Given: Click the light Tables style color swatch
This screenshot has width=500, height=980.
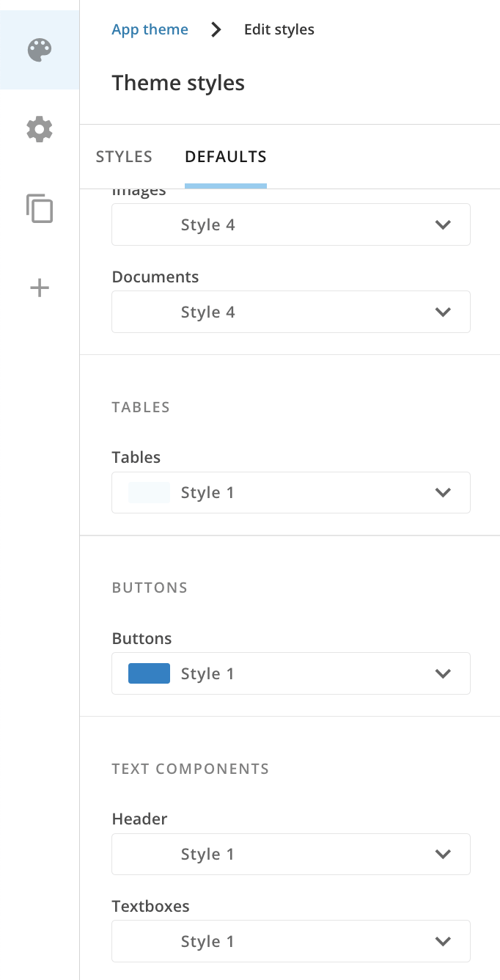Looking at the screenshot, I should pyautogui.click(x=149, y=492).
